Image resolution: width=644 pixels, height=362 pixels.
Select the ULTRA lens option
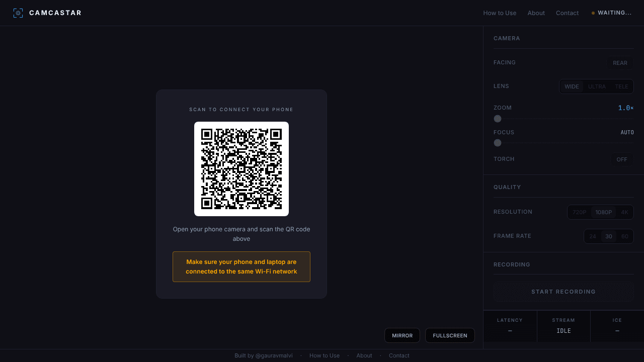coord(597,86)
